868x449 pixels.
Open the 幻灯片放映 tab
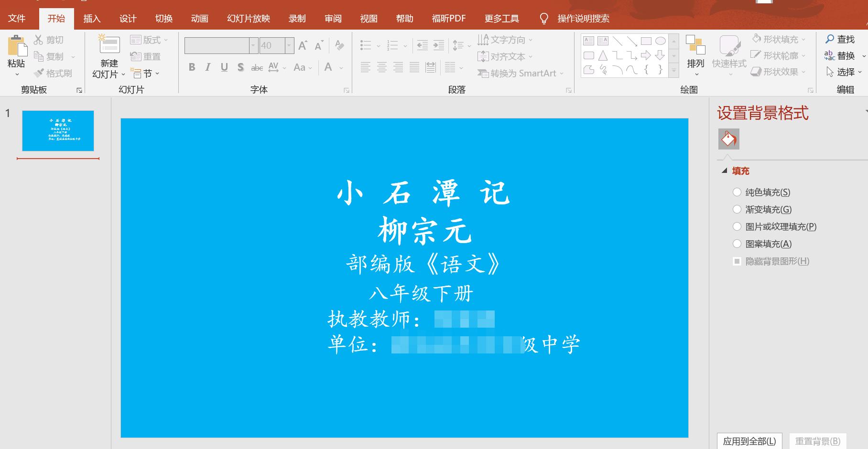pos(248,18)
